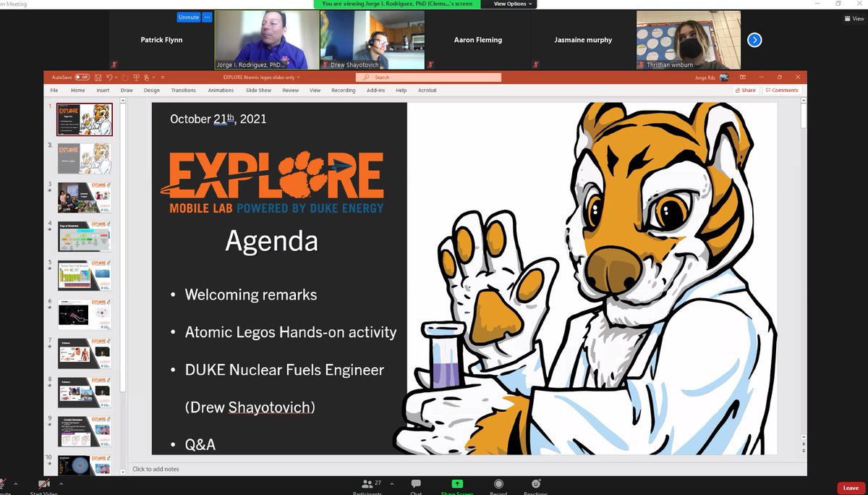The image size is (868, 495).
Task: Click the Save icon in PowerPoint toolbar
Action: pyautogui.click(x=97, y=77)
